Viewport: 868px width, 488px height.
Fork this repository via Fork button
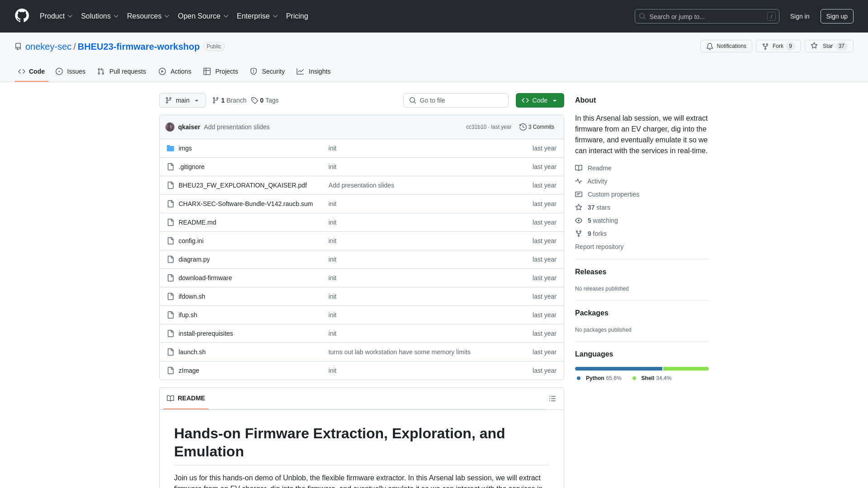click(778, 46)
